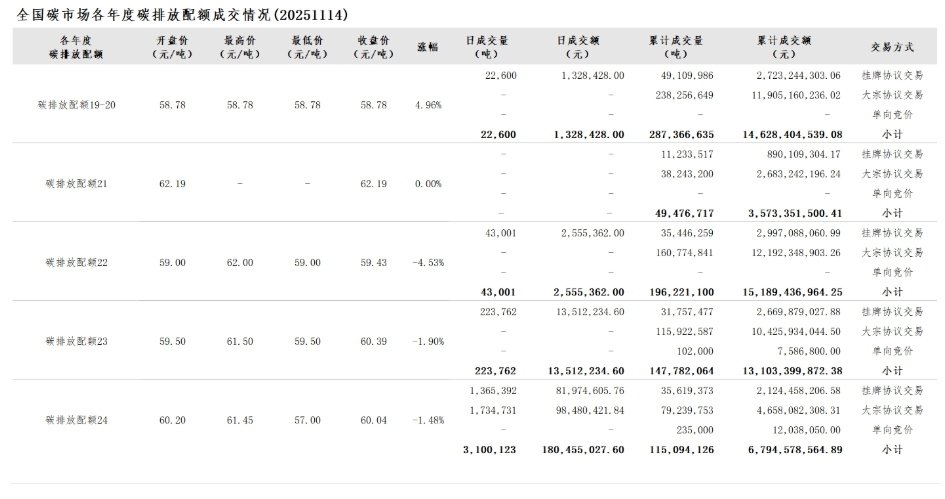Click the 日成交量 column header

[x=487, y=47]
